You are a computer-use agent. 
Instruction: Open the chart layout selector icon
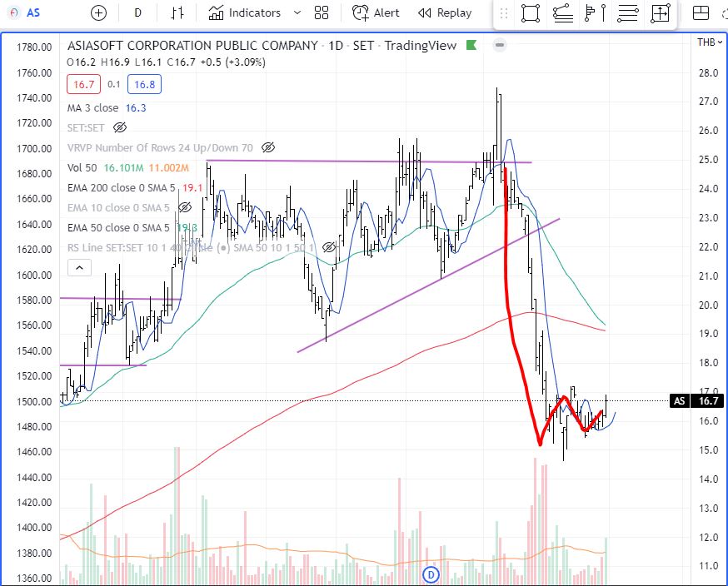point(701,13)
